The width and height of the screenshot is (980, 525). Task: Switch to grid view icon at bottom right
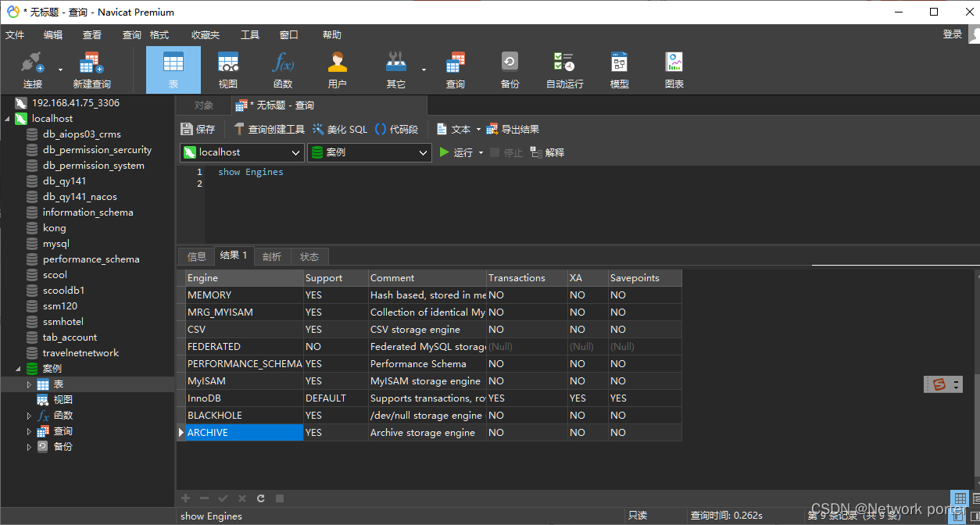(960, 498)
